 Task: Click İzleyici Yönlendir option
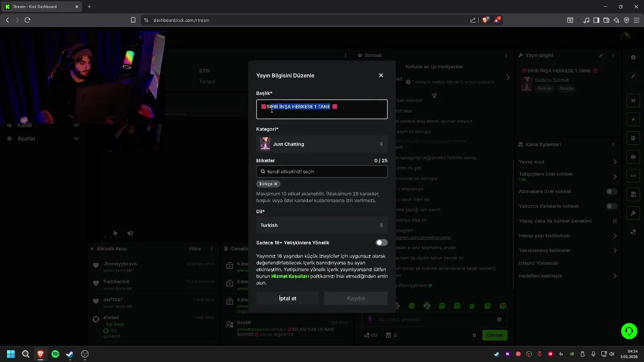click(538, 263)
